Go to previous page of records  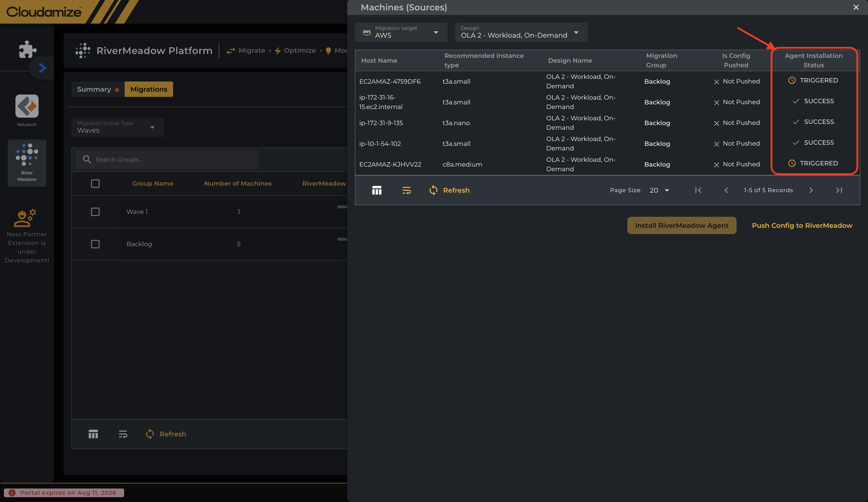pyautogui.click(x=726, y=190)
